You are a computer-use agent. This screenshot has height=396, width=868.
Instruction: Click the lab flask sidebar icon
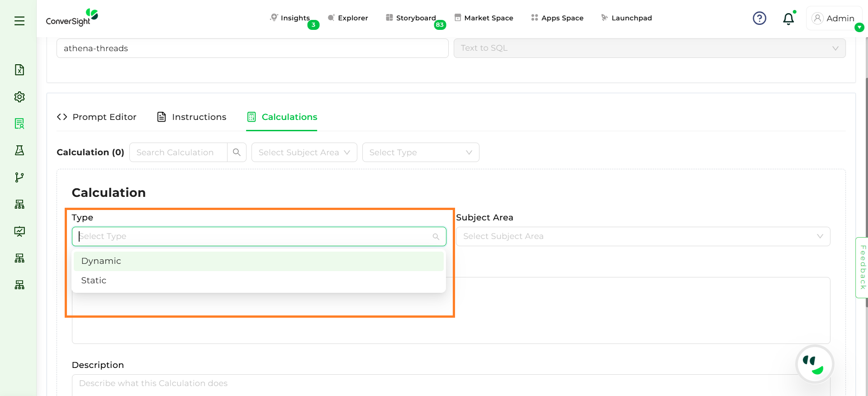[x=19, y=151]
